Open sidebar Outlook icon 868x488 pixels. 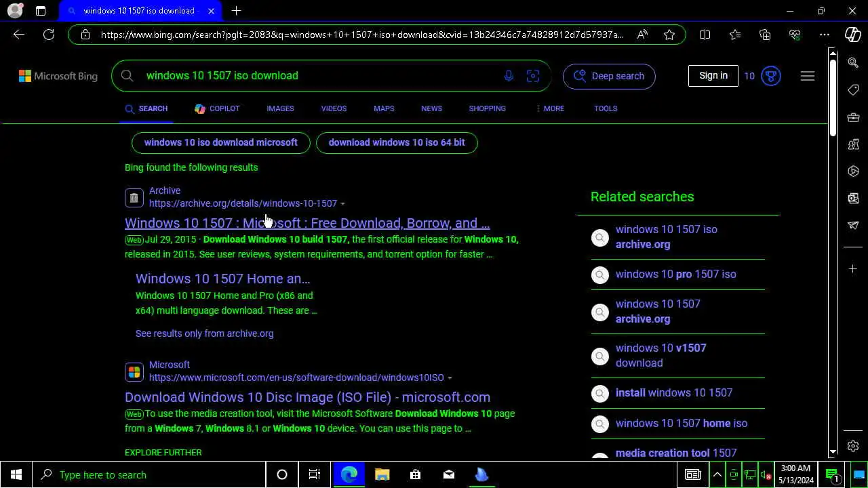coord(853,199)
